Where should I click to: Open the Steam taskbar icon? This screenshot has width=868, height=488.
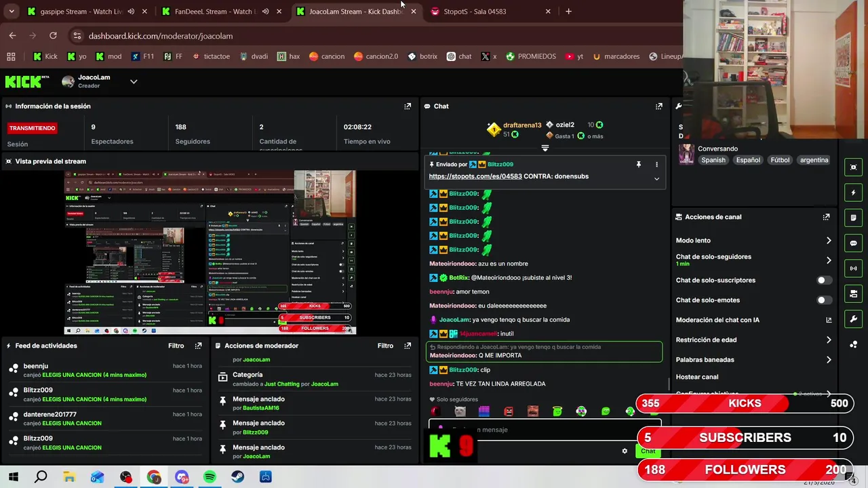click(237, 477)
